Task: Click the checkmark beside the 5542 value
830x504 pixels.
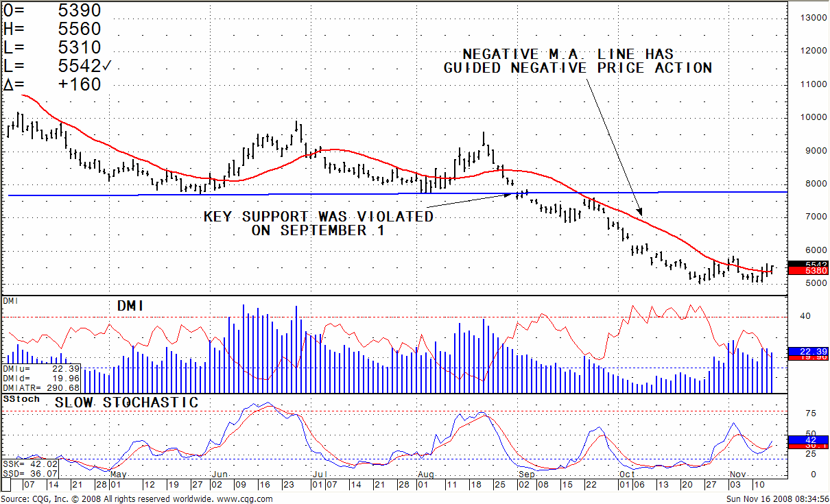Action: point(107,66)
